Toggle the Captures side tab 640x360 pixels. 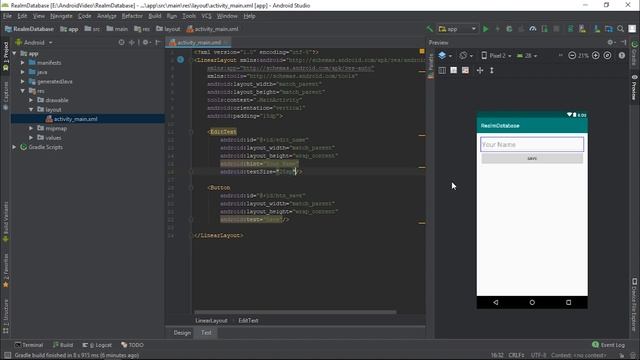coord(6,96)
